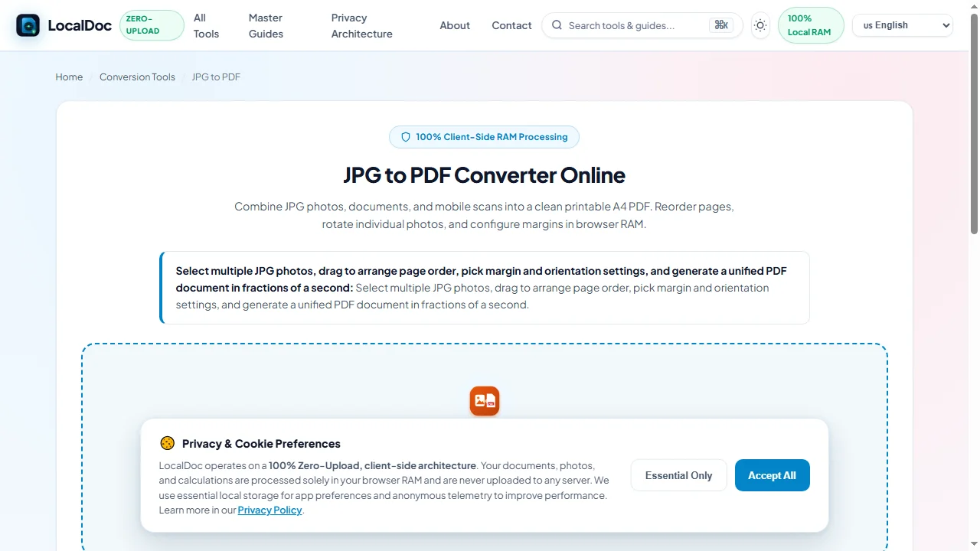The image size is (980, 551).
Task: Click the Accept All button
Action: [772, 475]
